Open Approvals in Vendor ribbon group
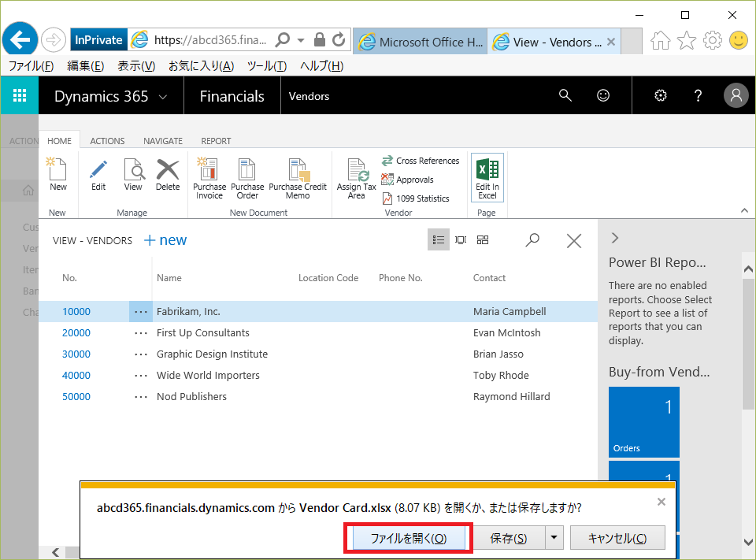This screenshot has width=756, height=560. point(407,180)
